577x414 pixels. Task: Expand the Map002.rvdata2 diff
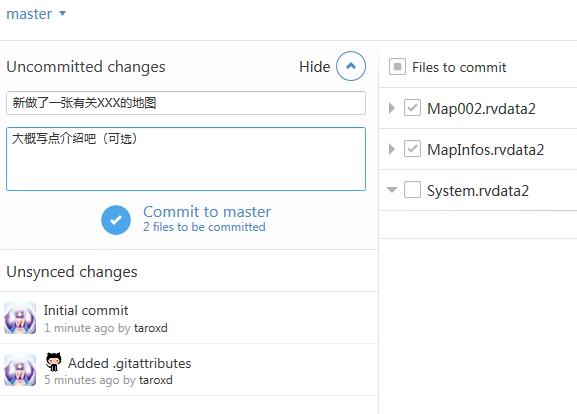(x=392, y=108)
